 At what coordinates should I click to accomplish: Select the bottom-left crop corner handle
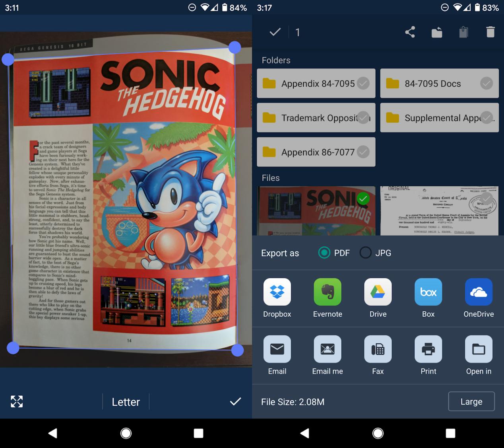(x=13, y=348)
